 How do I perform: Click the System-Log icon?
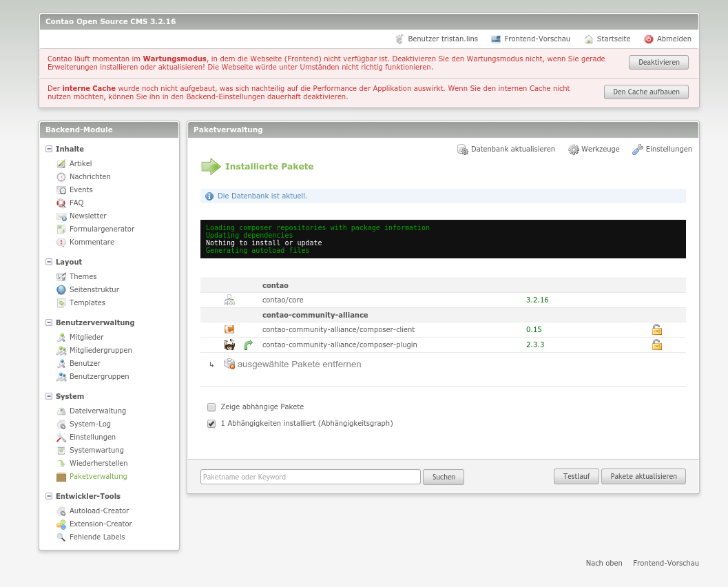point(61,424)
